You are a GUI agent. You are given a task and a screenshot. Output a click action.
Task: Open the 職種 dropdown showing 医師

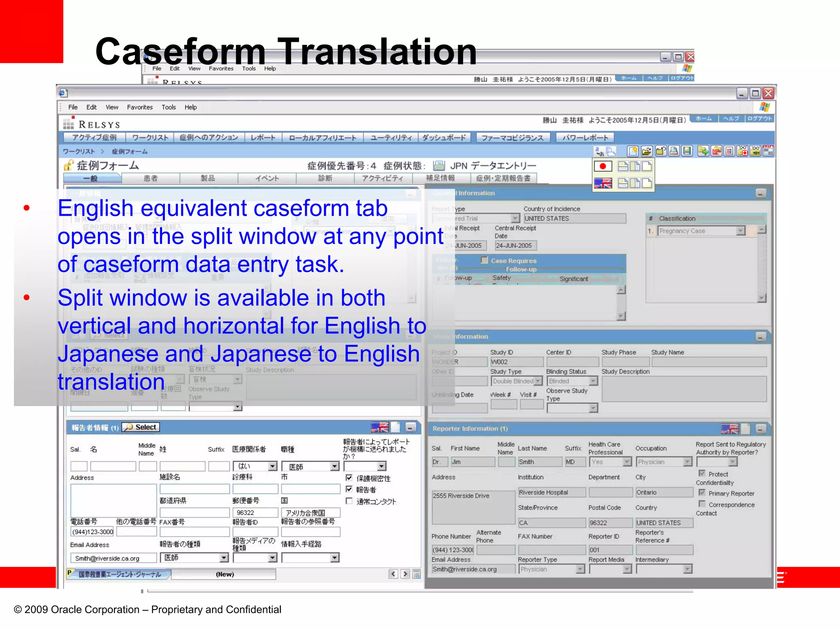335,466
